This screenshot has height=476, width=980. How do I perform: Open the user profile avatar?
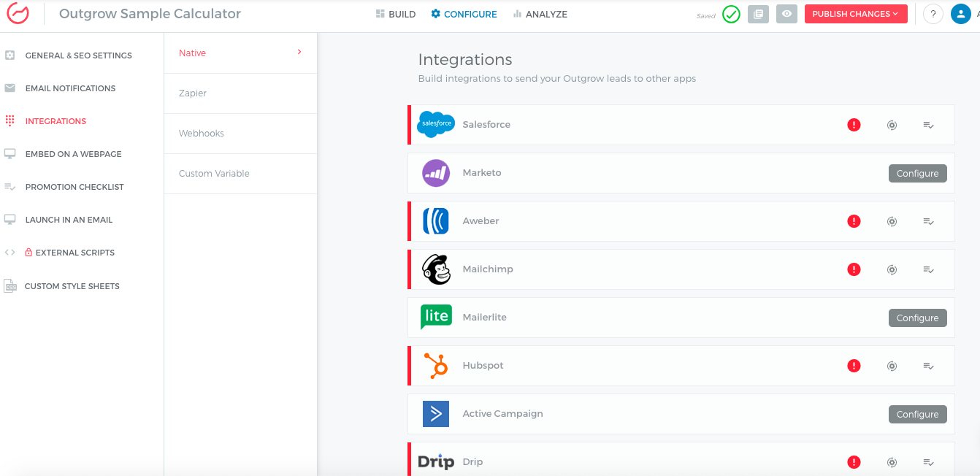(x=961, y=14)
